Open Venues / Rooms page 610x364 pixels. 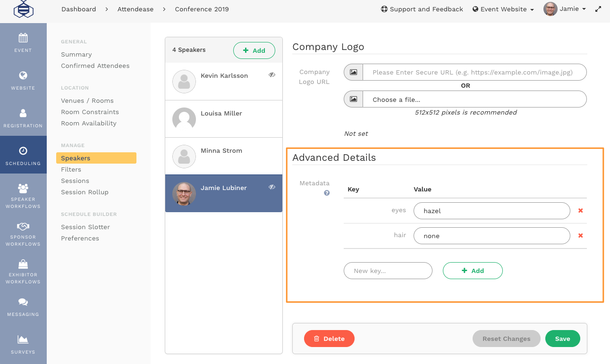click(87, 100)
